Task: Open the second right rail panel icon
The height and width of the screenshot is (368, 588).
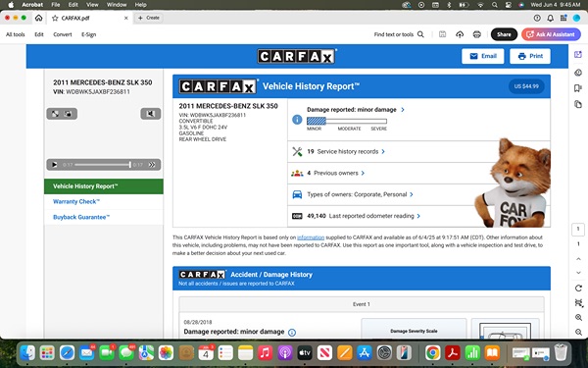Action: tap(578, 73)
